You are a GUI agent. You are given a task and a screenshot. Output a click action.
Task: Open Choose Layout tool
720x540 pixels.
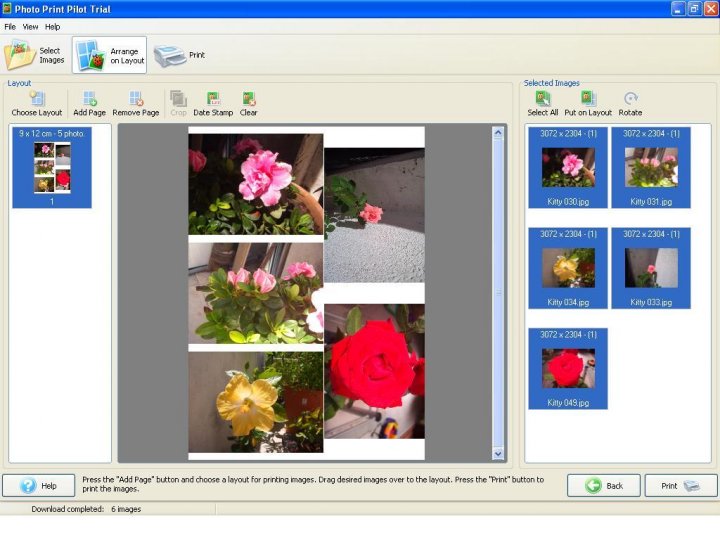[37, 104]
